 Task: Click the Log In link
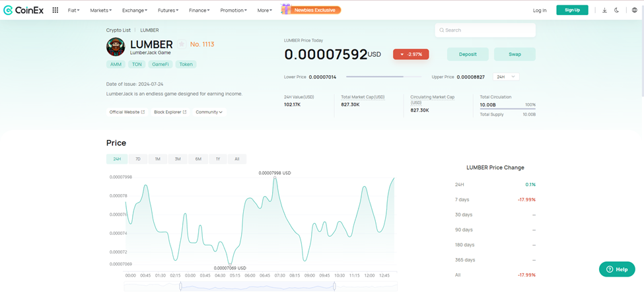(x=539, y=11)
